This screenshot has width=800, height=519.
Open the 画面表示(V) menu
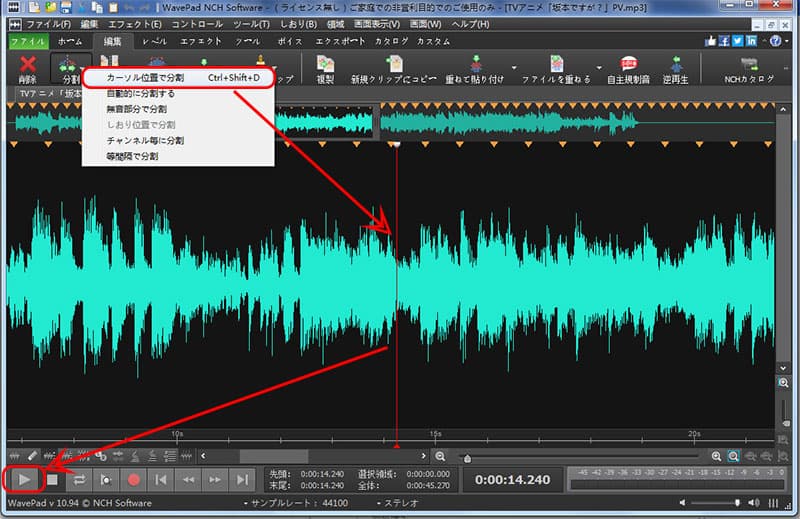coord(377,24)
